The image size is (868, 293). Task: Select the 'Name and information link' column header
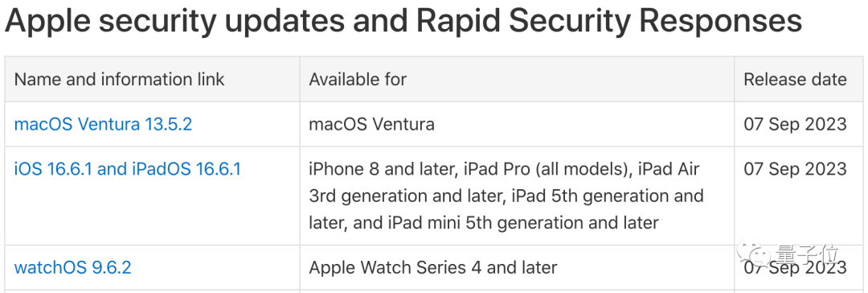click(119, 80)
